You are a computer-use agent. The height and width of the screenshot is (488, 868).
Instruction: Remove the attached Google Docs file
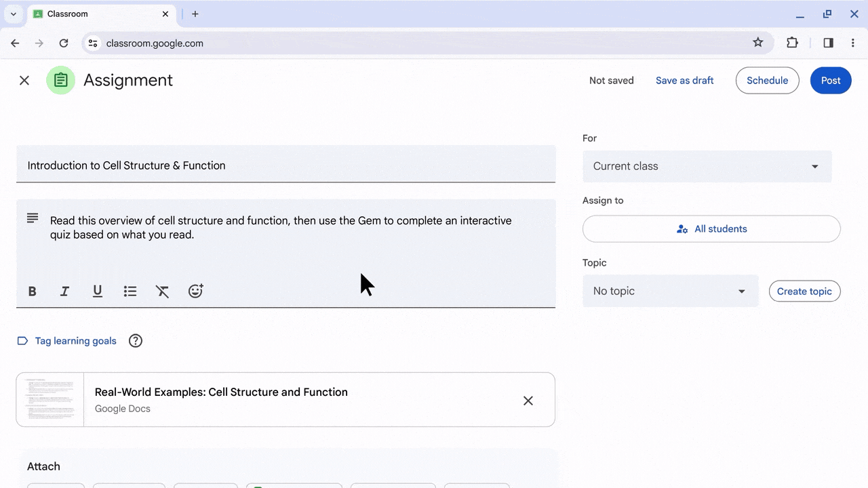[x=528, y=401]
